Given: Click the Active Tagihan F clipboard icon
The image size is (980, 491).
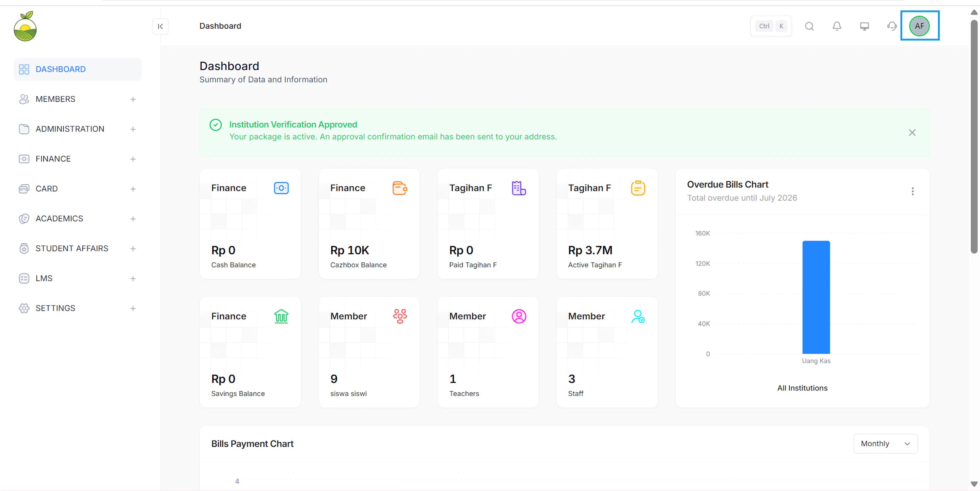Looking at the screenshot, I should pyautogui.click(x=638, y=188).
